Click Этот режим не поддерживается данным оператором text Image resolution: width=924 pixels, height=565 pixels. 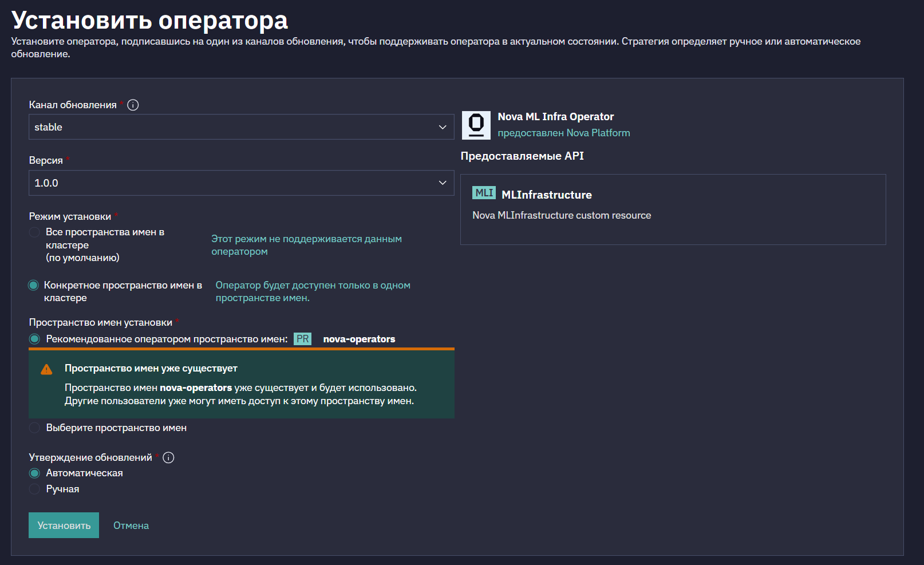[x=306, y=245]
